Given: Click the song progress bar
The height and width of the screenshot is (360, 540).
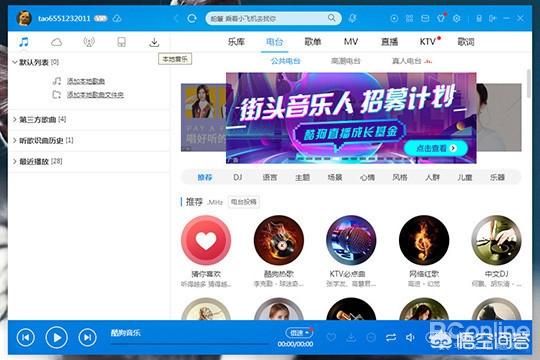Looking at the screenshot, I should (x=189, y=344).
